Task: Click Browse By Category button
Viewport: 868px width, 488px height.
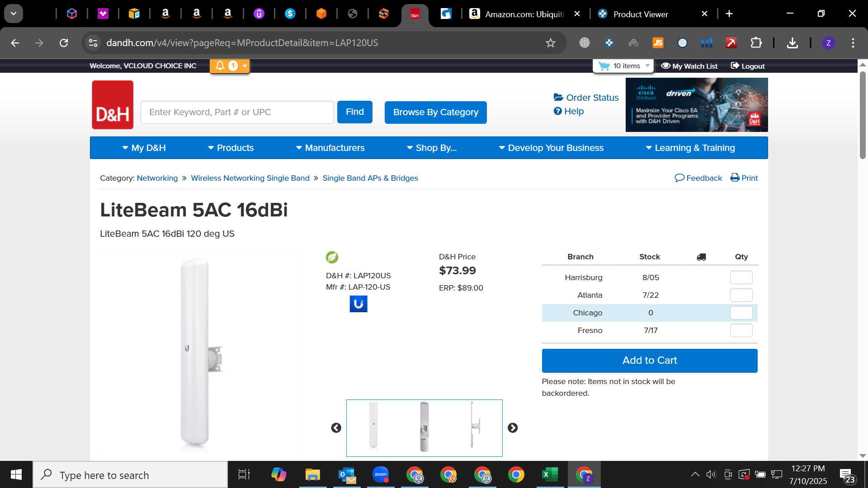Action: [436, 112]
